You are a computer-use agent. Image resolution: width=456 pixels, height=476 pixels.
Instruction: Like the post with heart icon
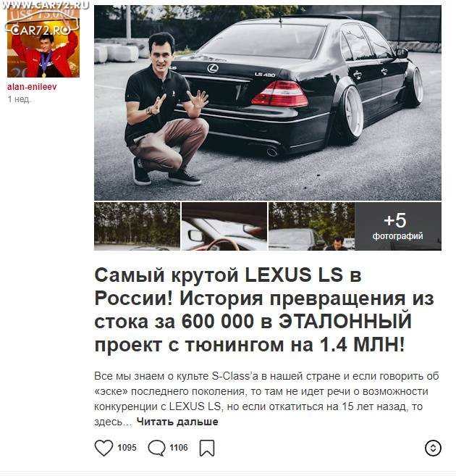point(104,448)
